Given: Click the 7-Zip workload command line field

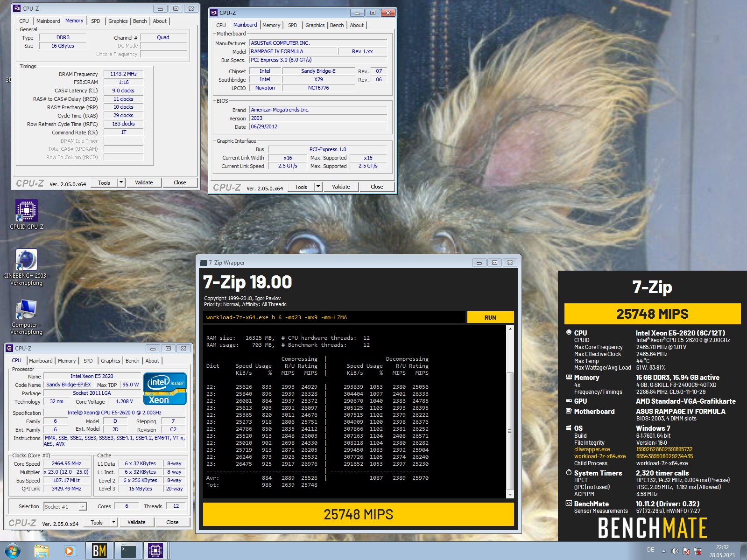Looking at the screenshot, I should (x=334, y=317).
